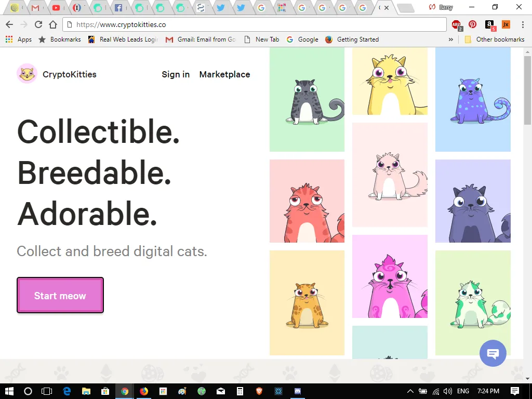Launch Microsoft Edge from the taskbar
The image size is (532, 399).
67,391
